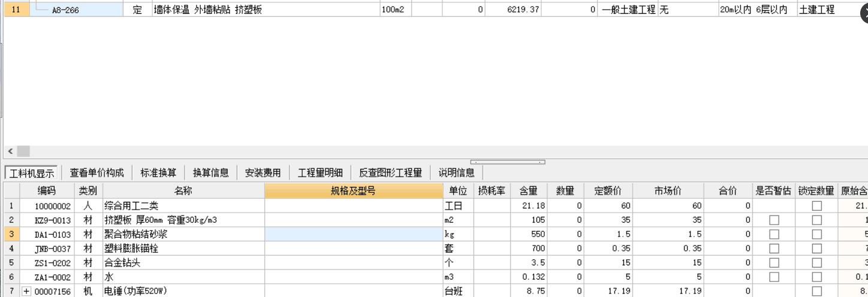The width and height of the screenshot is (868, 297).
Task: Click code cell 10000002
Action: point(47,206)
